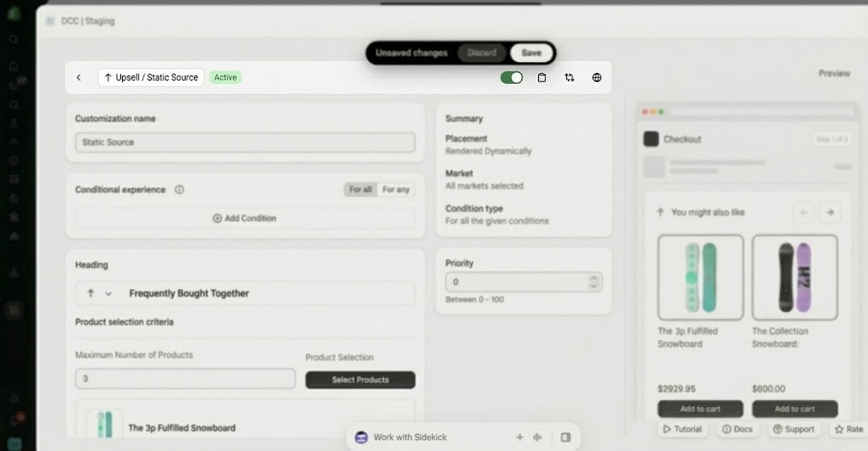868x451 pixels.
Task: Open The Collection Snowboard preview thumbnail
Action: 794,277
